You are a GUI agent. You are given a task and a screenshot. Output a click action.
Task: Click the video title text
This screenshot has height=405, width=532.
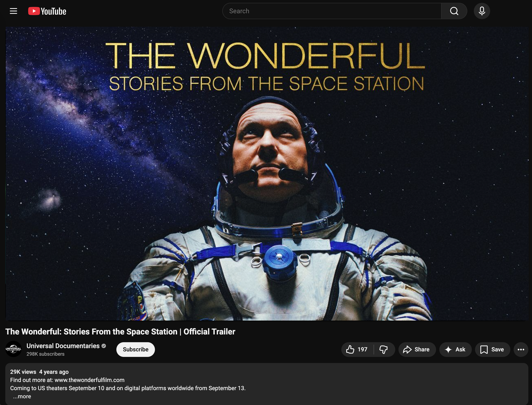point(120,331)
